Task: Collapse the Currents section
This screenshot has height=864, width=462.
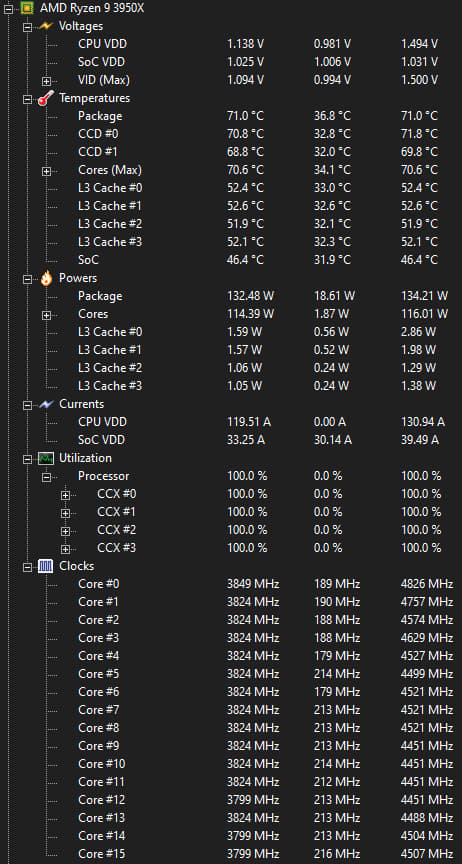Action: [x=27, y=404]
